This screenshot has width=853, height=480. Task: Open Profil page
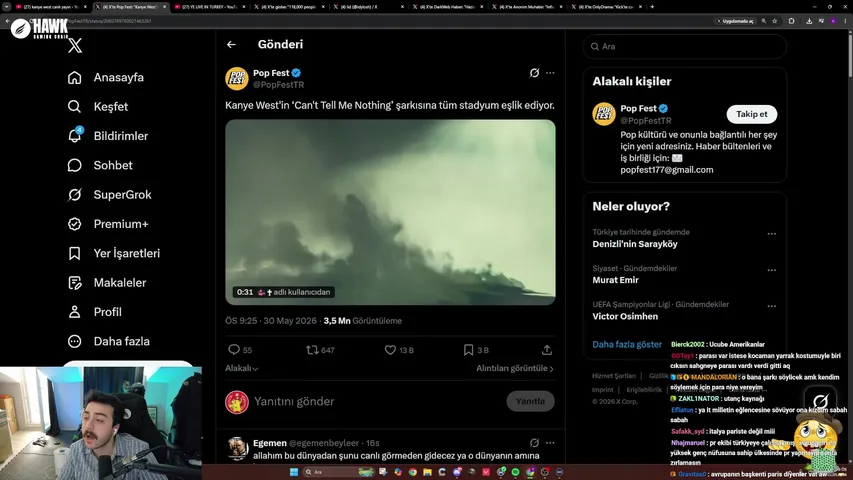click(95, 312)
